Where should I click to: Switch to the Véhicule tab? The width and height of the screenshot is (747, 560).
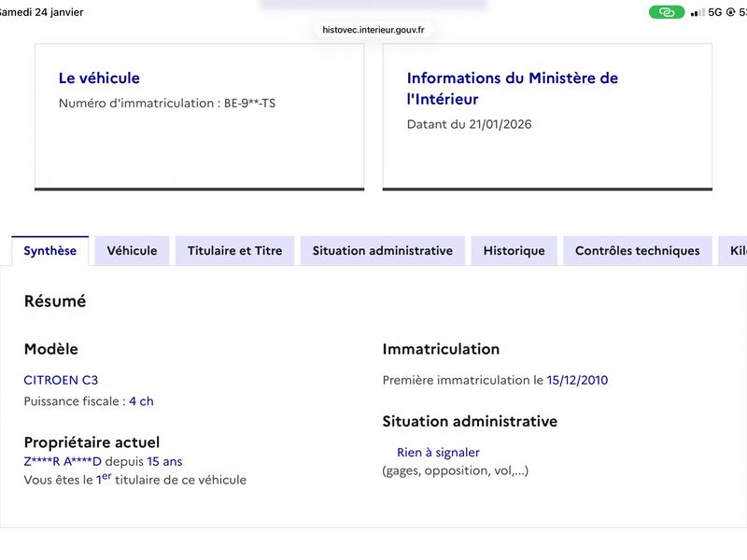coord(132,251)
